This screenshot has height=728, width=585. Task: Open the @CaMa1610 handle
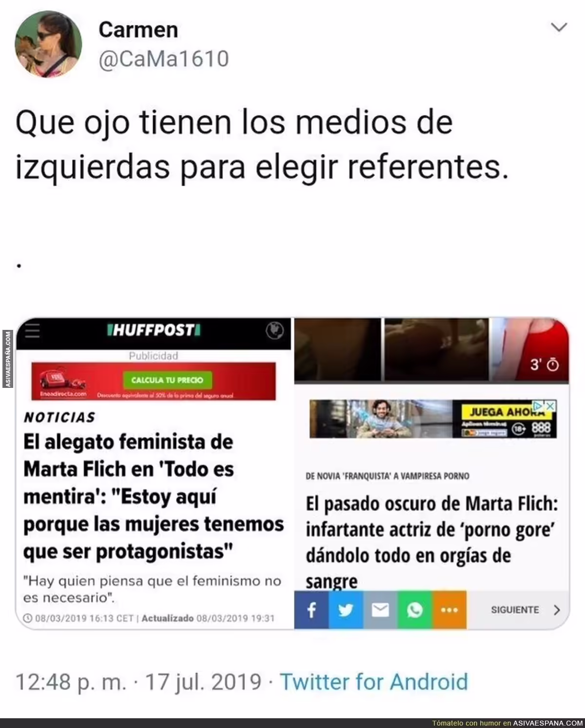coord(164,59)
